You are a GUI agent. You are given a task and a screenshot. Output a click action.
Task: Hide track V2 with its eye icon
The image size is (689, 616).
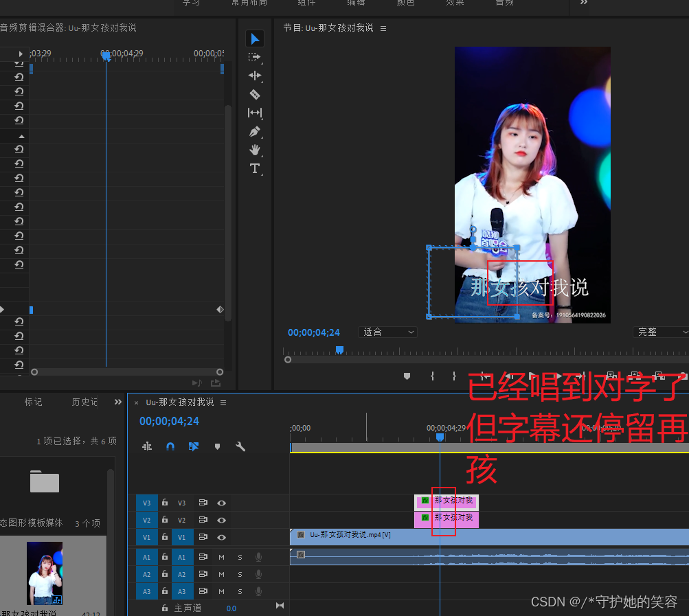[x=222, y=521]
